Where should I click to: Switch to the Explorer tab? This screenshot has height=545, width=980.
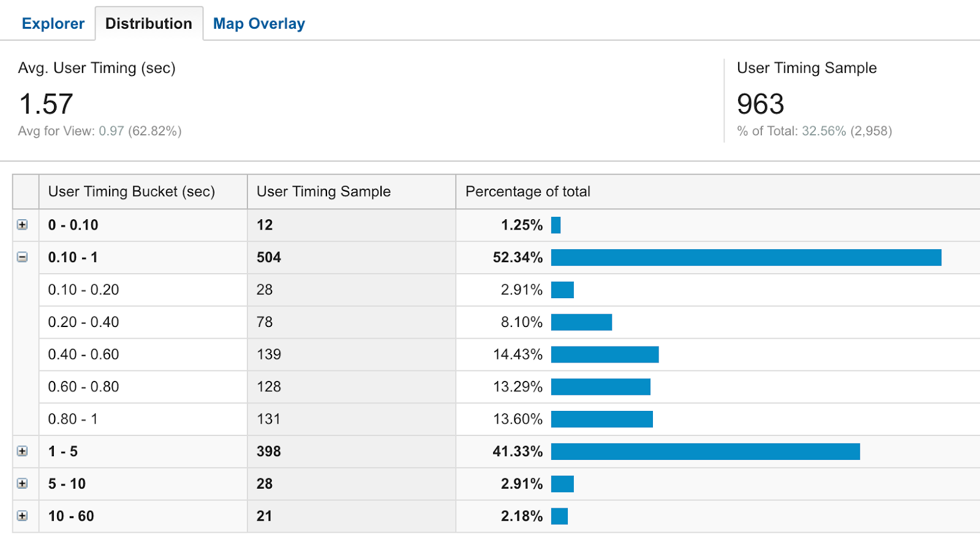pos(53,24)
